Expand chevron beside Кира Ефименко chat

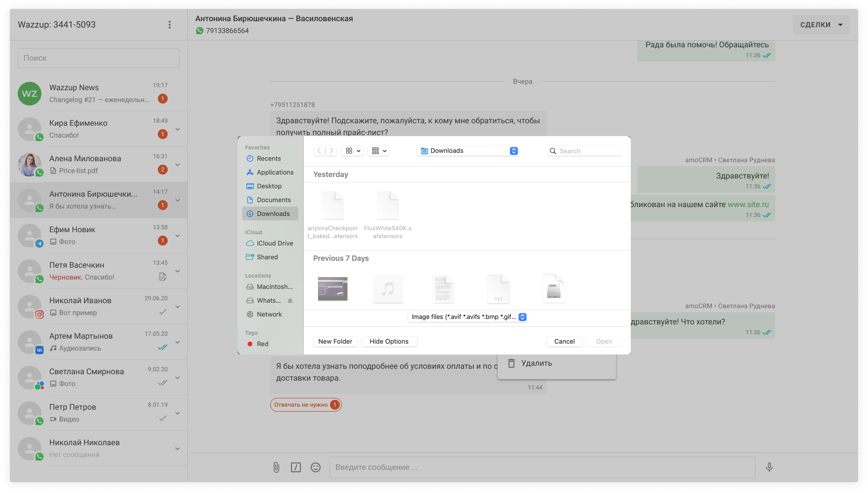coord(178,129)
